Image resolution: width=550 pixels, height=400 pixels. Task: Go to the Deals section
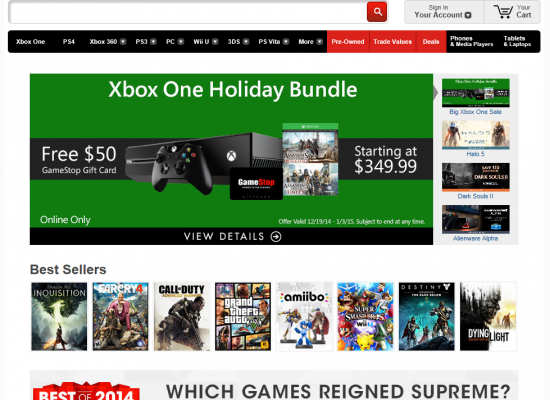click(x=431, y=42)
